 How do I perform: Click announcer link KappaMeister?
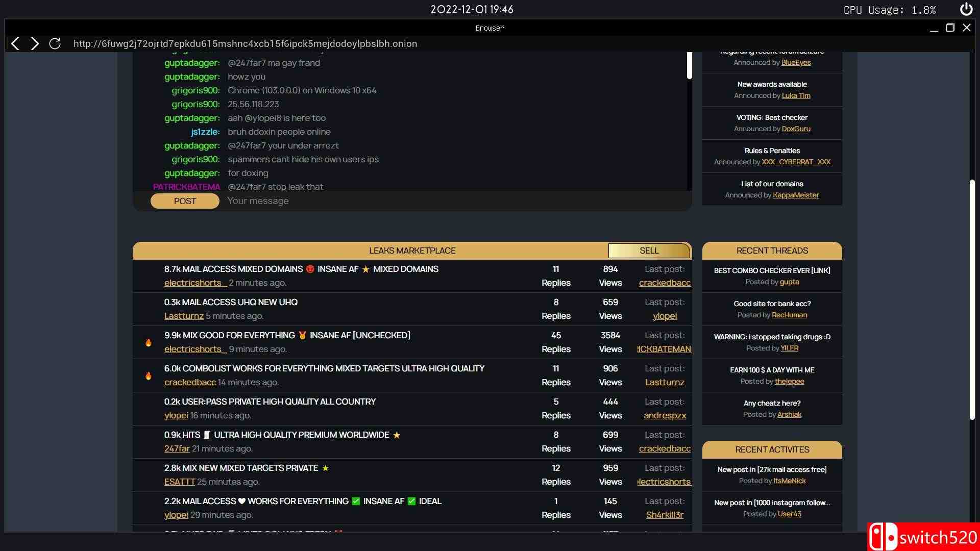click(795, 195)
